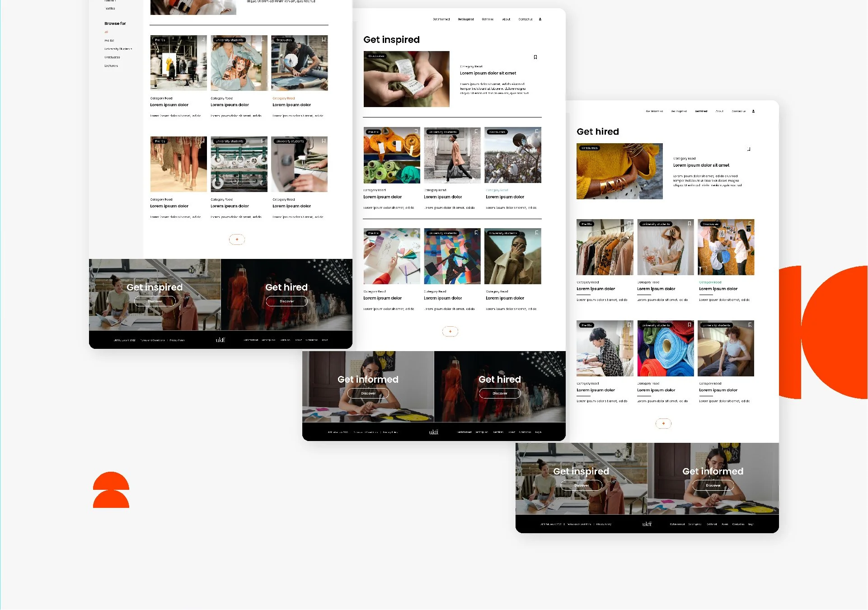Open the yellow sweater featured image on Get hired

[620, 171]
